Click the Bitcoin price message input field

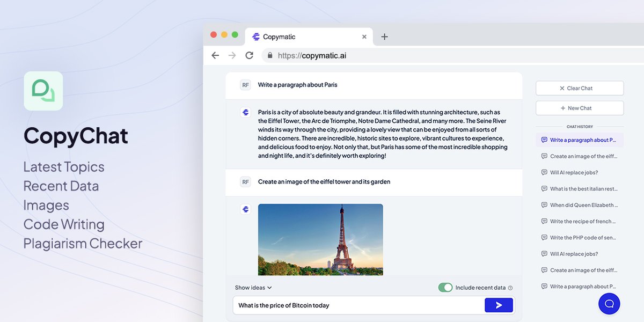point(357,305)
